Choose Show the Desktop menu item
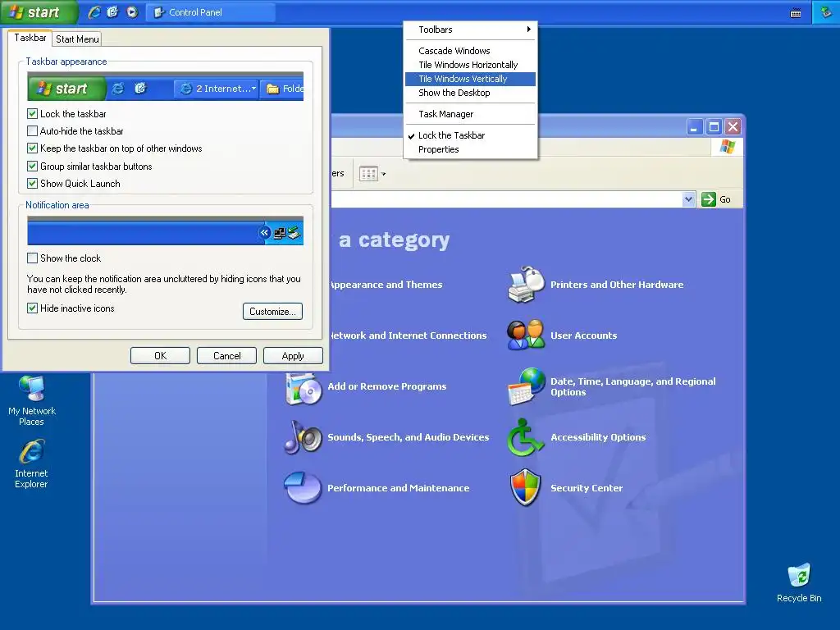The image size is (840, 630). [x=470, y=93]
